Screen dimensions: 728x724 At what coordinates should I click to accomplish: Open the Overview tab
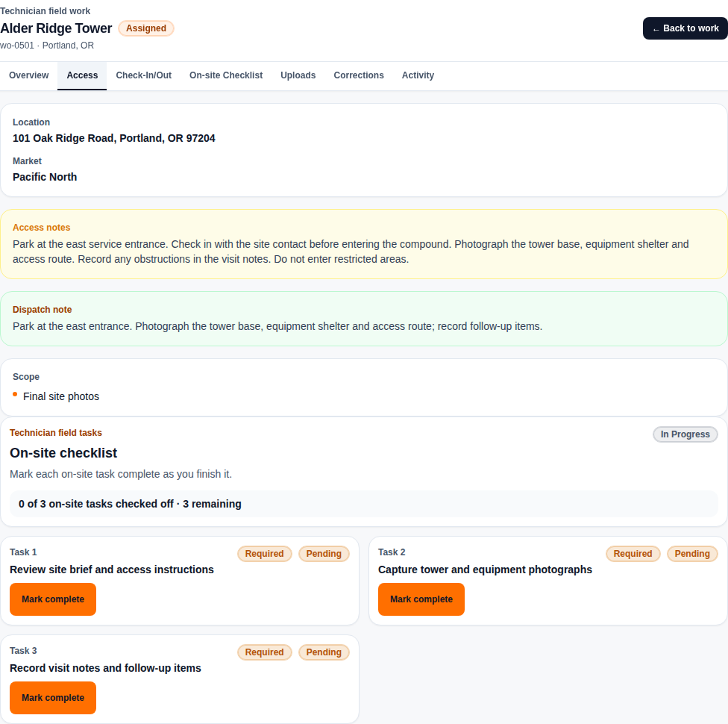[x=29, y=75]
